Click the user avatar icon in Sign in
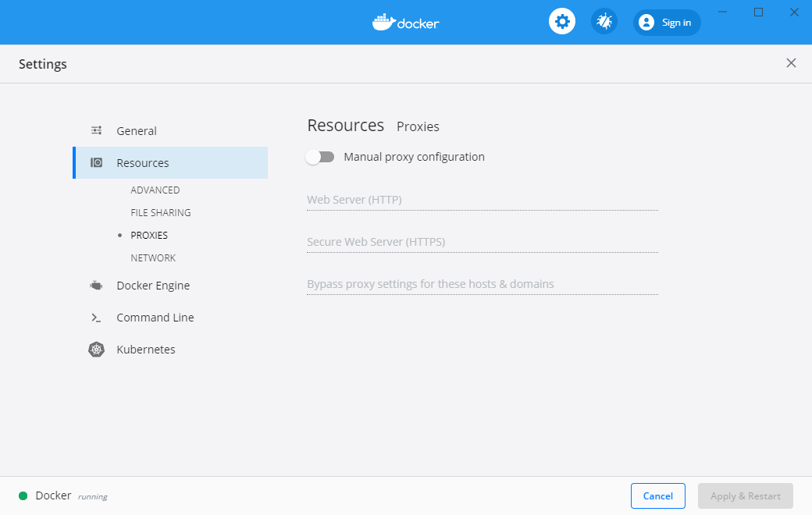This screenshot has width=812, height=515. (x=646, y=23)
